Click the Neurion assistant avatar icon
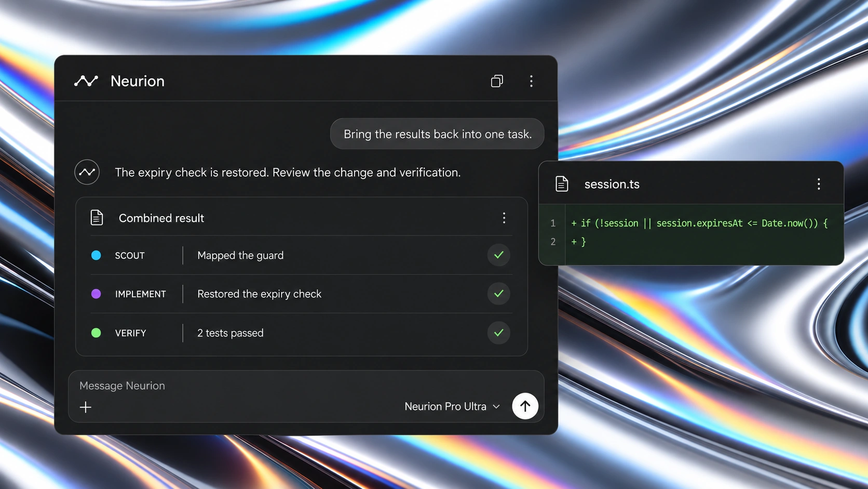Image resolution: width=868 pixels, height=489 pixels. 87,172
